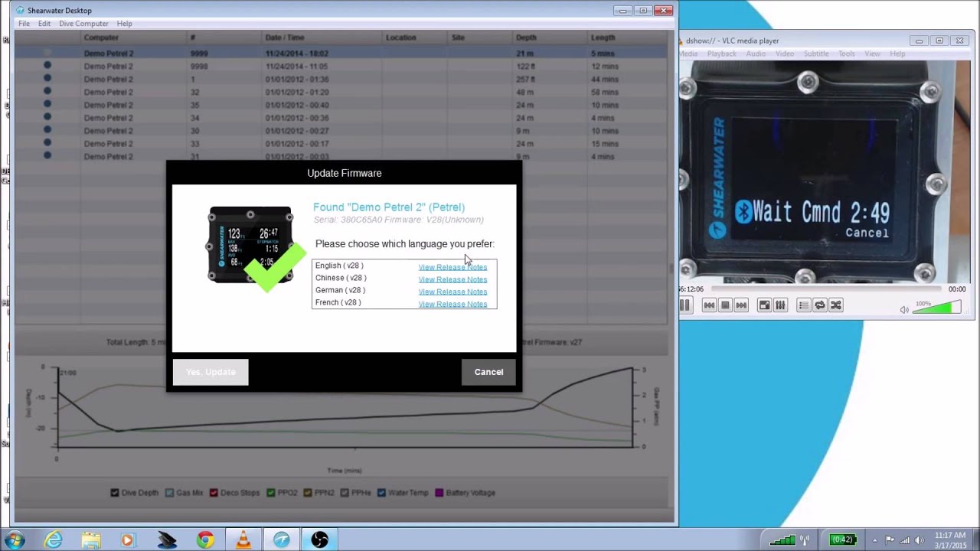Image resolution: width=980 pixels, height=551 pixels.
Task: Open VLC Audio menu
Action: [x=756, y=54]
